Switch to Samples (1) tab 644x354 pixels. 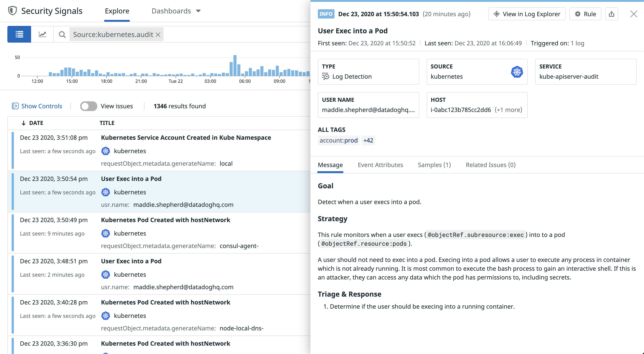pos(434,165)
